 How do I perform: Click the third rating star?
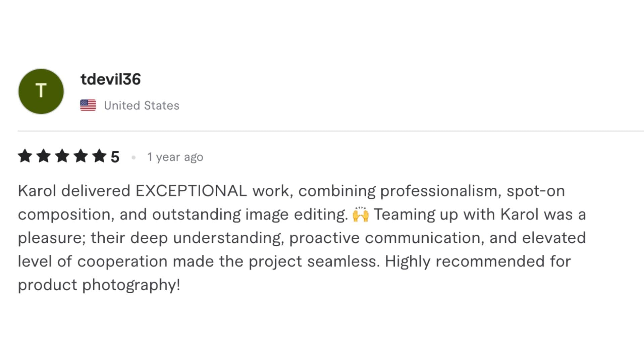pos(62,156)
